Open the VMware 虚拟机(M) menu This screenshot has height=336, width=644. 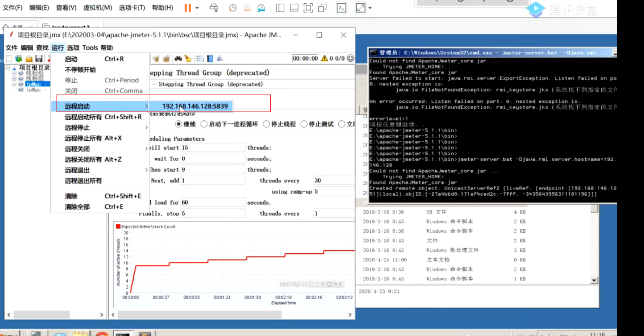97,8
